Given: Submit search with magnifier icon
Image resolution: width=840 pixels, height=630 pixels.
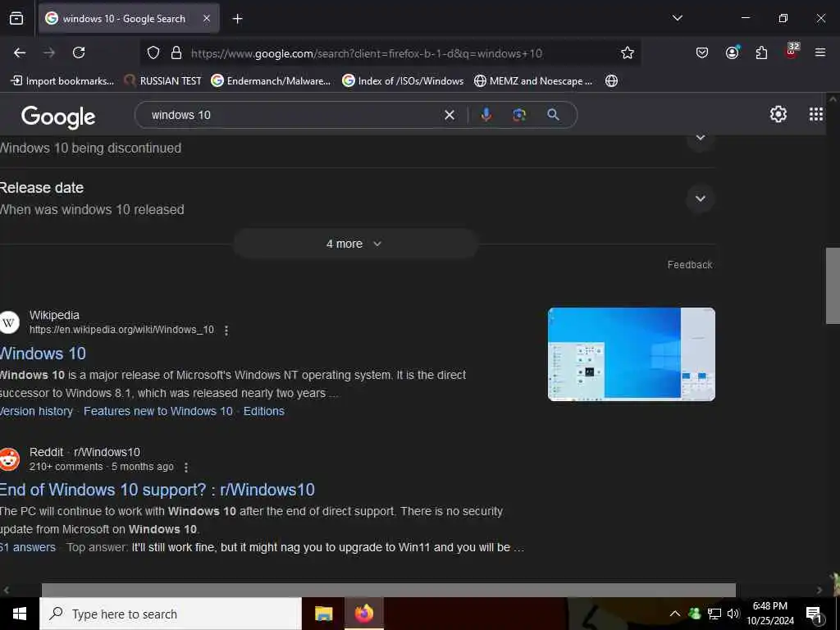Looking at the screenshot, I should point(554,115).
